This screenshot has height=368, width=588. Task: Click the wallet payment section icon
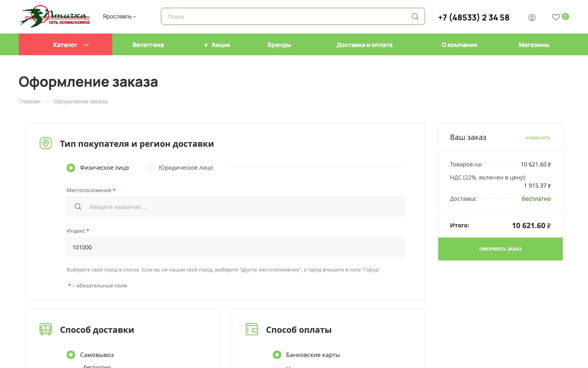pyautogui.click(x=252, y=329)
